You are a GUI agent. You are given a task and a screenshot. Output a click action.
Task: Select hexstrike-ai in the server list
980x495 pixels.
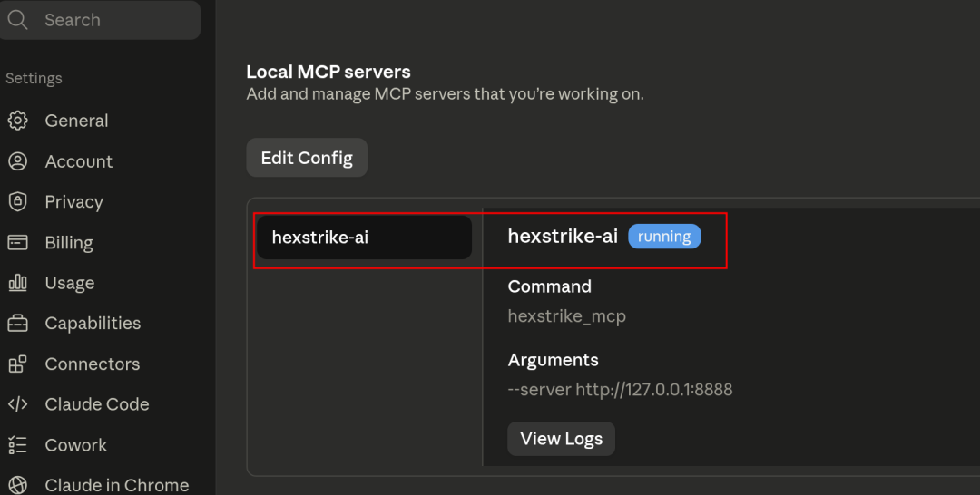point(365,238)
